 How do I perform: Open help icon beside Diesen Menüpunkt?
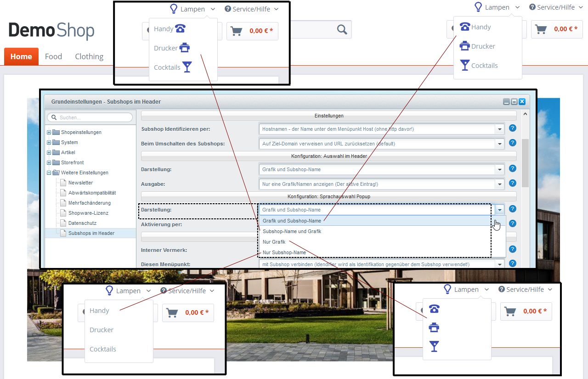pyautogui.click(x=513, y=263)
